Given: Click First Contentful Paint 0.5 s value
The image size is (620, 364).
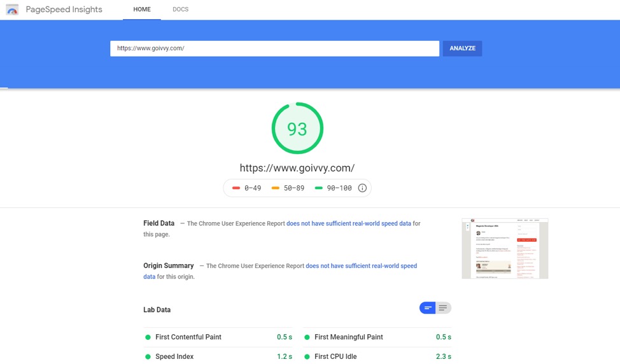Looking at the screenshot, I should pos(285,337).
